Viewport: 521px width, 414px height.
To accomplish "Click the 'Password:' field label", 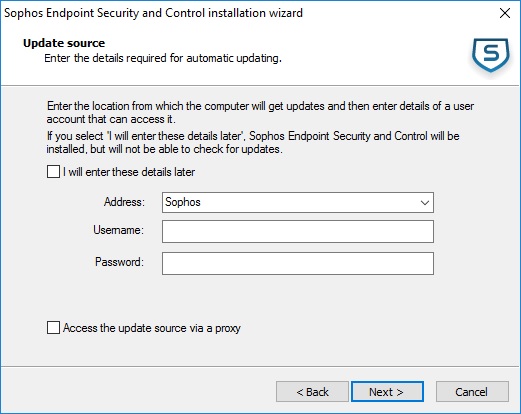I will pos(119,262).
